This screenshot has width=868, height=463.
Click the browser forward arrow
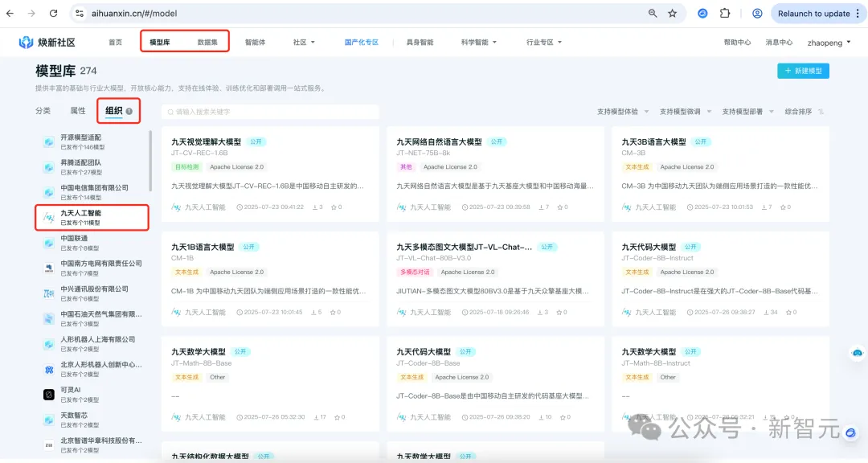point(31,14)
